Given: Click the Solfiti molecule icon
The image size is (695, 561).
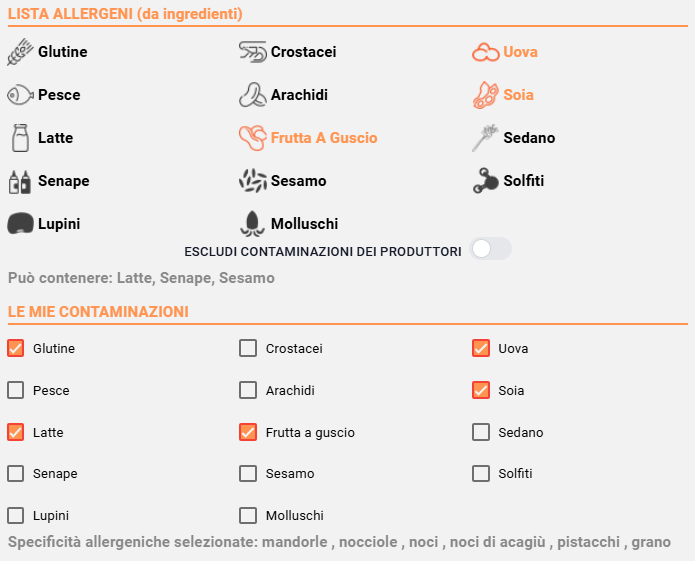Looking at the screenshot, I should click(485, 181).
